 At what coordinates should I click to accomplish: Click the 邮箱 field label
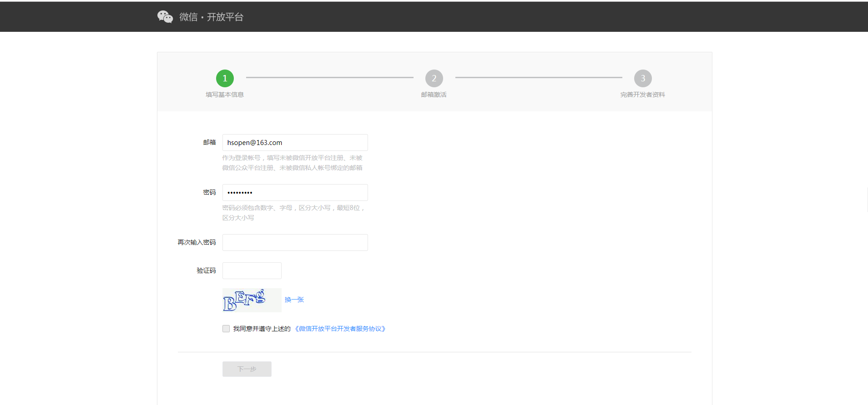[209, 142]
